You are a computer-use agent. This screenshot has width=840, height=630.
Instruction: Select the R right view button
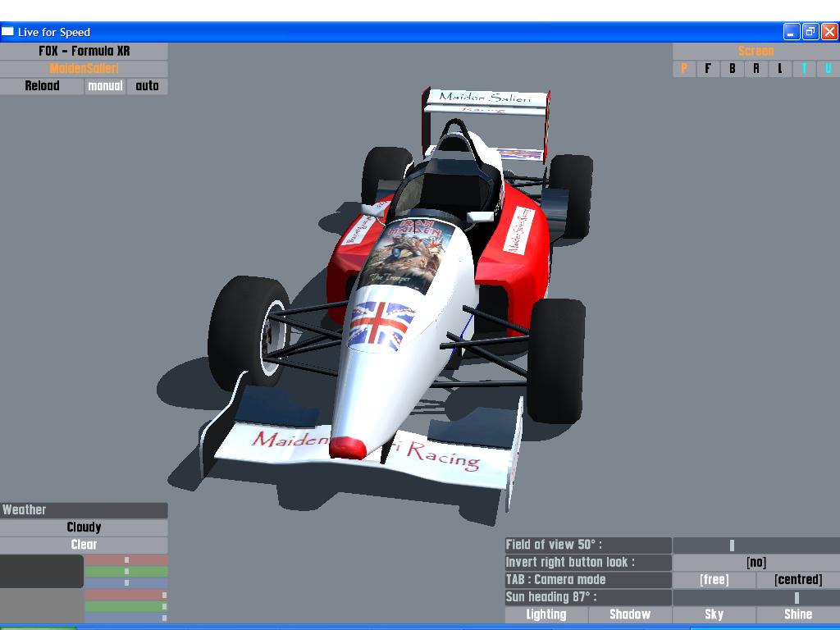(756, 69)
